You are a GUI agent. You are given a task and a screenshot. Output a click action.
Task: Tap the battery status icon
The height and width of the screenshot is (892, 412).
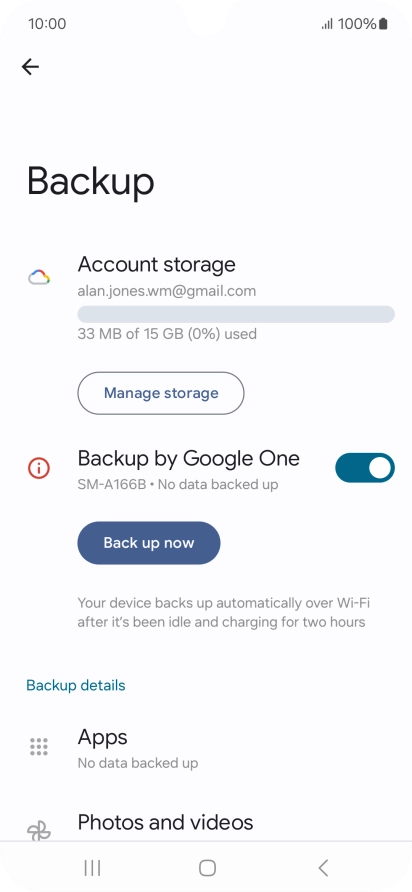383,24
